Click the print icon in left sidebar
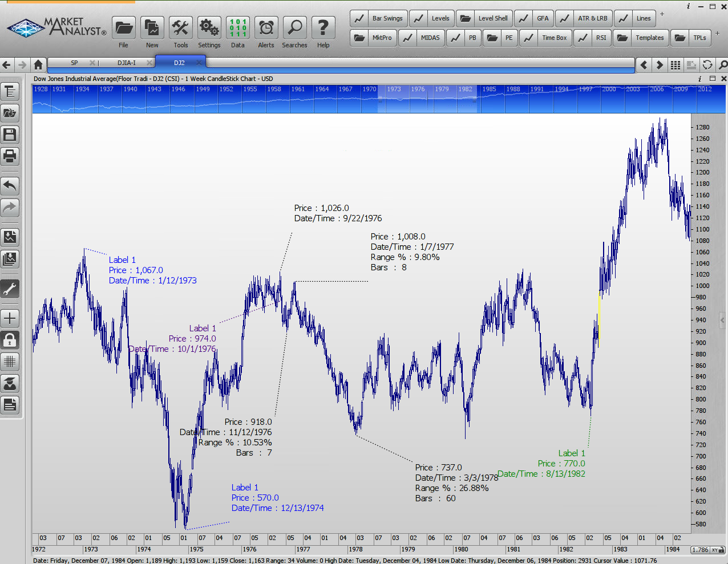728x564 pixels. [10, 156]
